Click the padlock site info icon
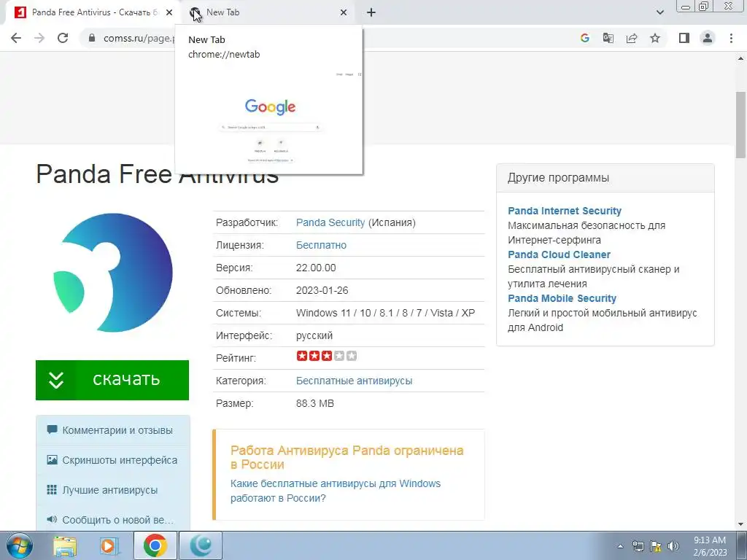 click(x=93, y=38)
